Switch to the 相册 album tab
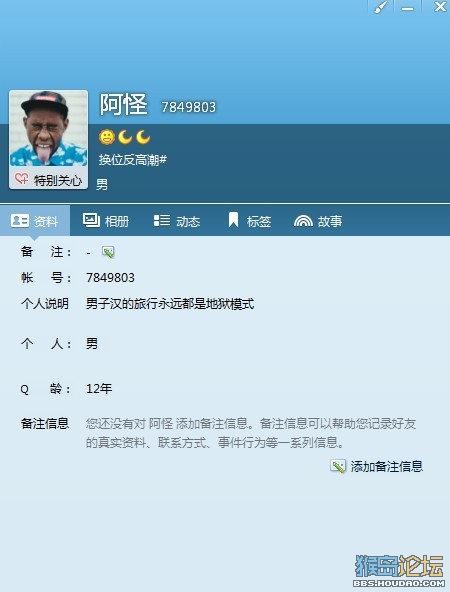450x592 pixels. click(106, 220)
